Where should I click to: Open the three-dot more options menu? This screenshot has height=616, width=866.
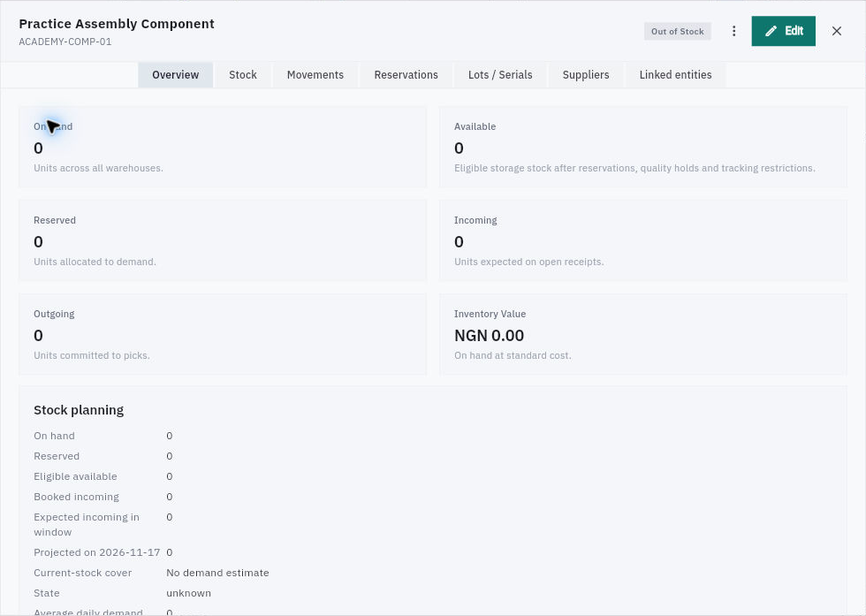[x=733, y=31]
